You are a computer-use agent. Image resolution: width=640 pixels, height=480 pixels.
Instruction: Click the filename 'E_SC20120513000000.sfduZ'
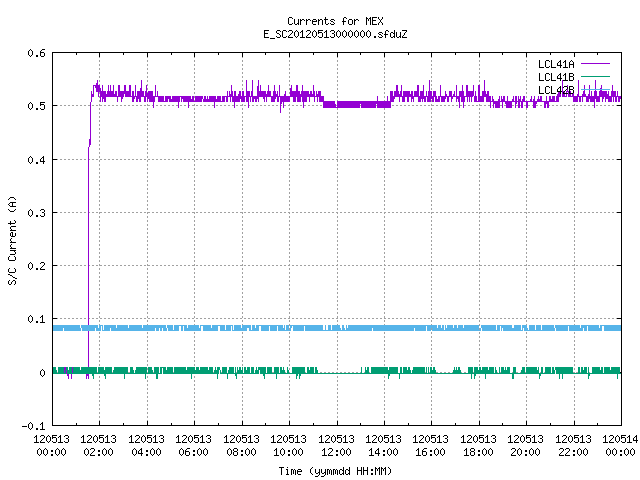[x=335, y=34]
